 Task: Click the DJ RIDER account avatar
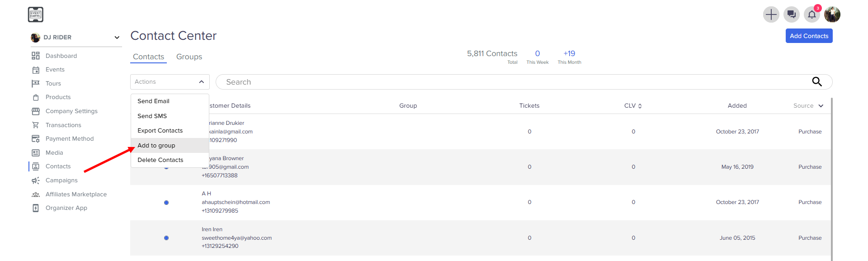[x=35, y=38]
